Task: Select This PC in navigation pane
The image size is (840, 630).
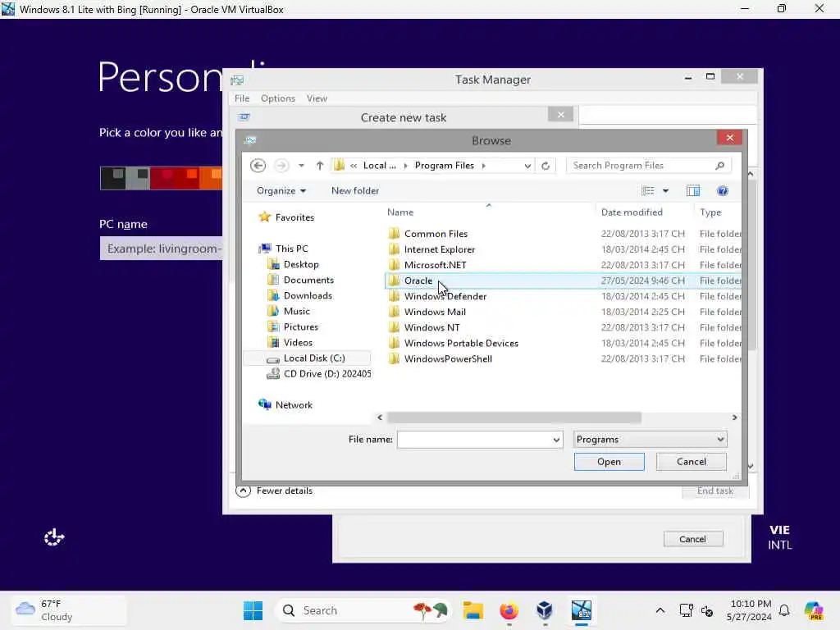Action: click(291, 249)
